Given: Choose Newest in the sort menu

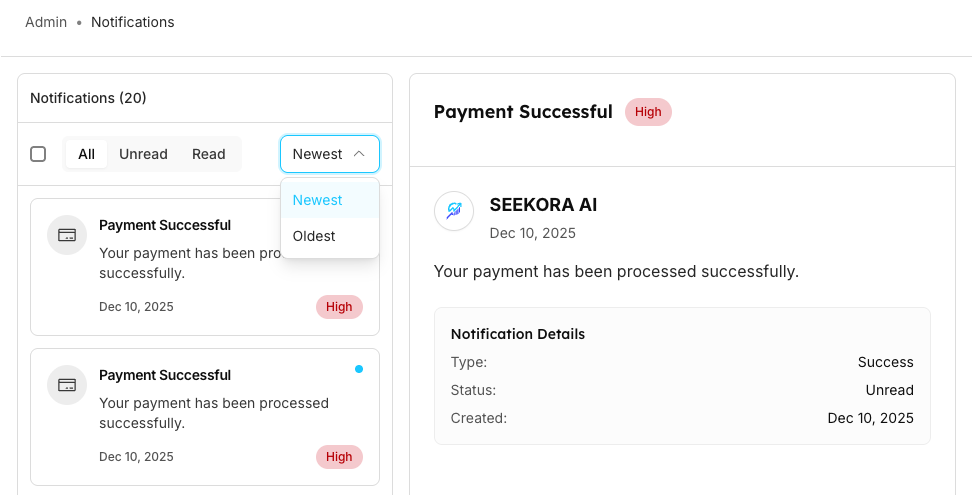Looking at the screenshot, I should click(318, 200).
